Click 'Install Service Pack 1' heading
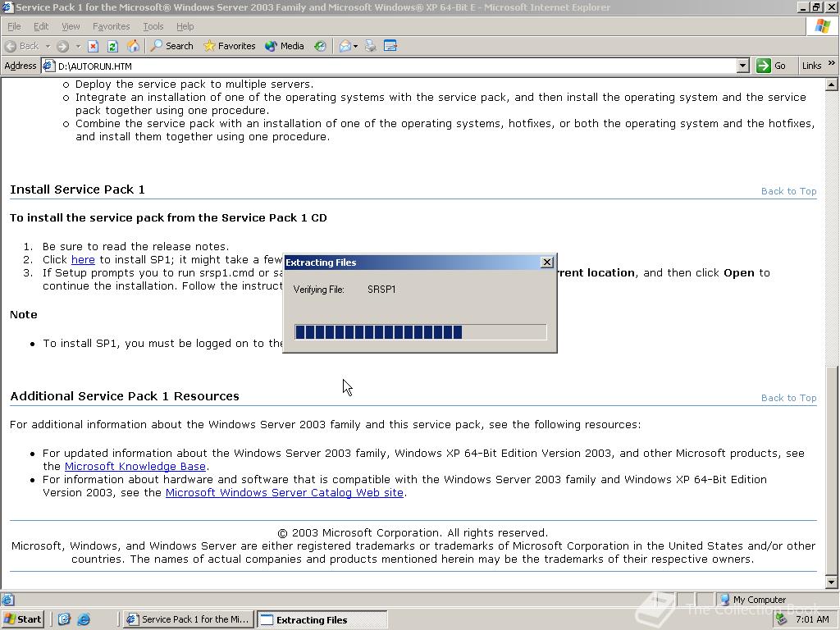Image resolution: width=840 pixels, height=630 pixels. coord(77,189)
